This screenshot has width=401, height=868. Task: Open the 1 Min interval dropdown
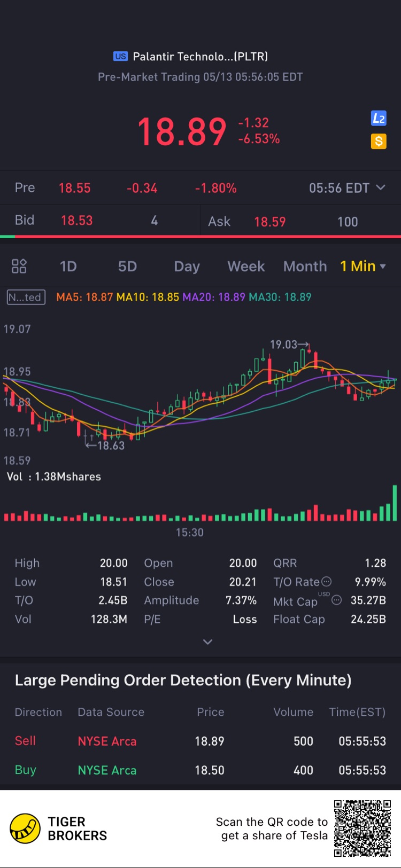click(363, 266)
